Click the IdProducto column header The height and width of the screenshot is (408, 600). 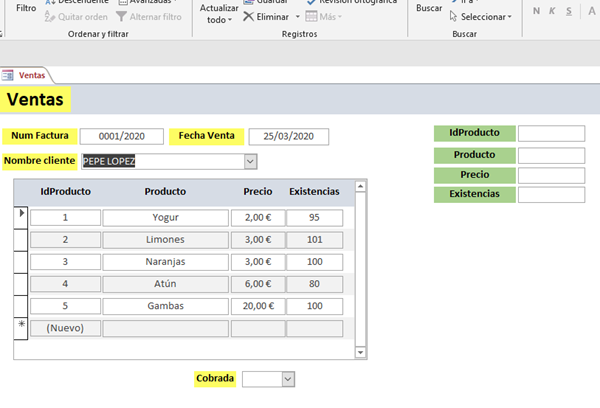point(65,191)
